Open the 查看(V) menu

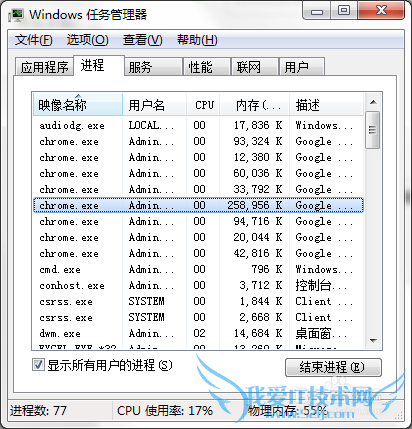click(142, 40)
